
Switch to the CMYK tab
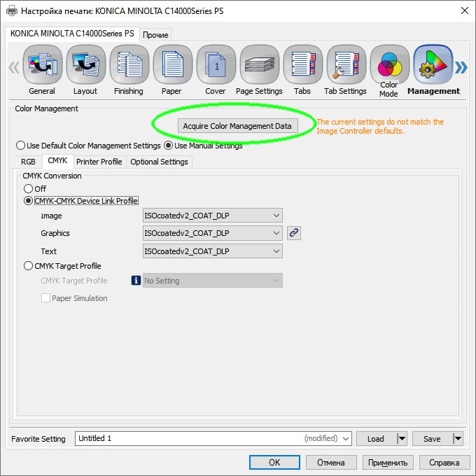(57, 160)
